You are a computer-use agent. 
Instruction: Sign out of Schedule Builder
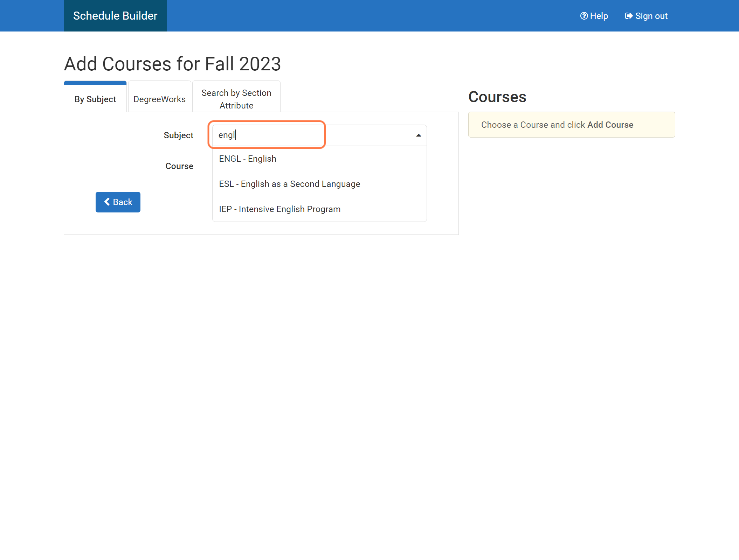[646, 16]
